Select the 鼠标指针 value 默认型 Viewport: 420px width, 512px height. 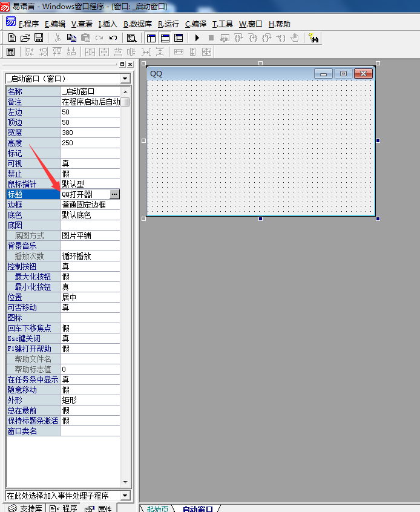[x=90, y=184]
